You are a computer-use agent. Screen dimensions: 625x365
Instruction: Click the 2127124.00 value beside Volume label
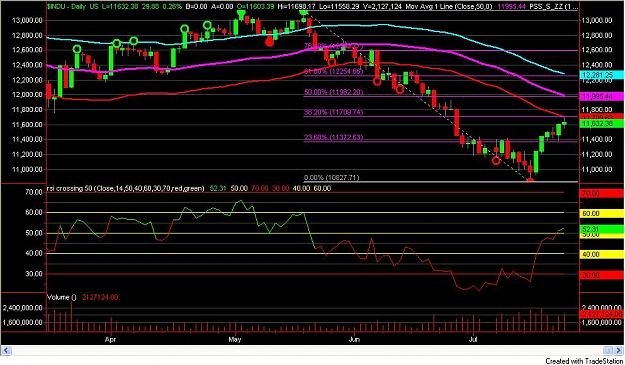tap(100, 297)
